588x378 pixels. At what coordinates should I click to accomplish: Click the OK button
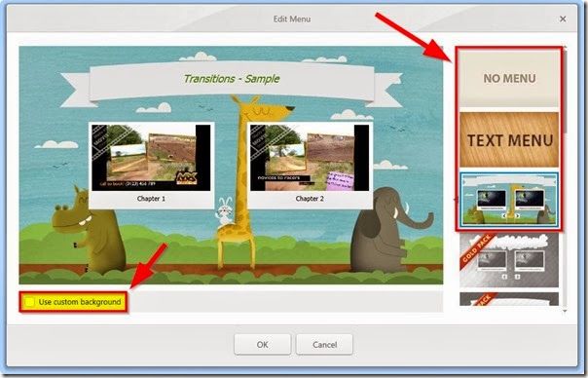point(262,344)
